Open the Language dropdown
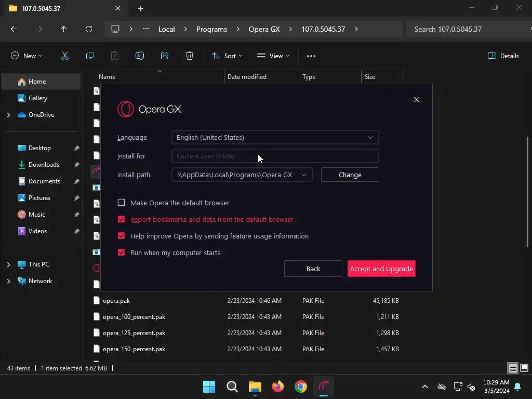This screenshot has width=532, height=399. [x=275, y=137]
